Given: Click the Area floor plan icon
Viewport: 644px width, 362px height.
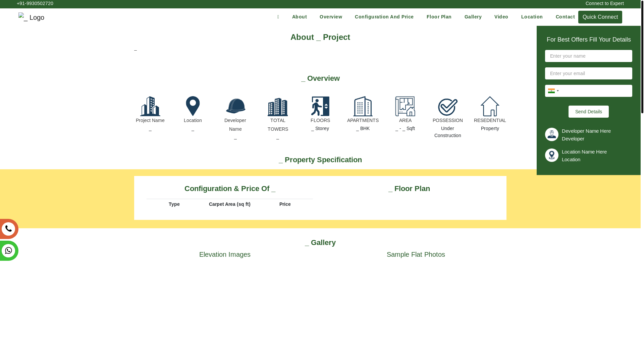Looking at the screenshot, I should [405, 106].
